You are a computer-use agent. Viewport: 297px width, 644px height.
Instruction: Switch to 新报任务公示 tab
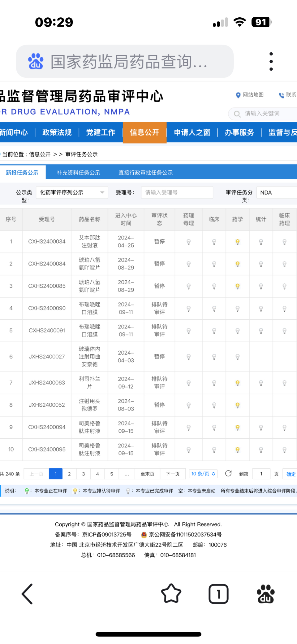click(x=22, y=173)
